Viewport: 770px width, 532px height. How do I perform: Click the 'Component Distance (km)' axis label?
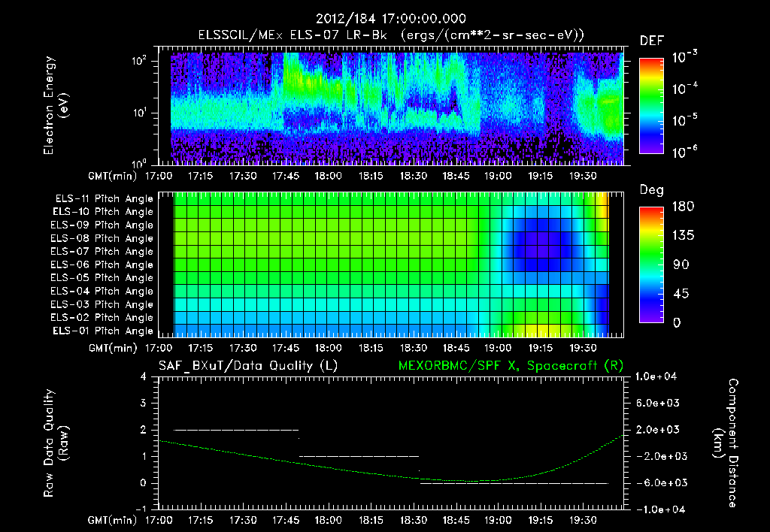pyautogui.click(x=725, y=443)
